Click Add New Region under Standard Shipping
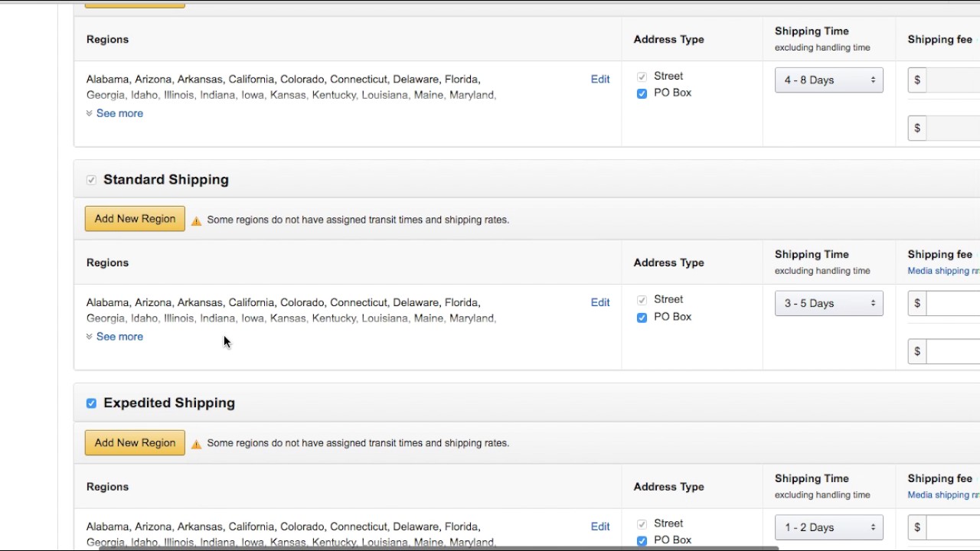The height and width of the screenshot is (551, 980). 135,219
